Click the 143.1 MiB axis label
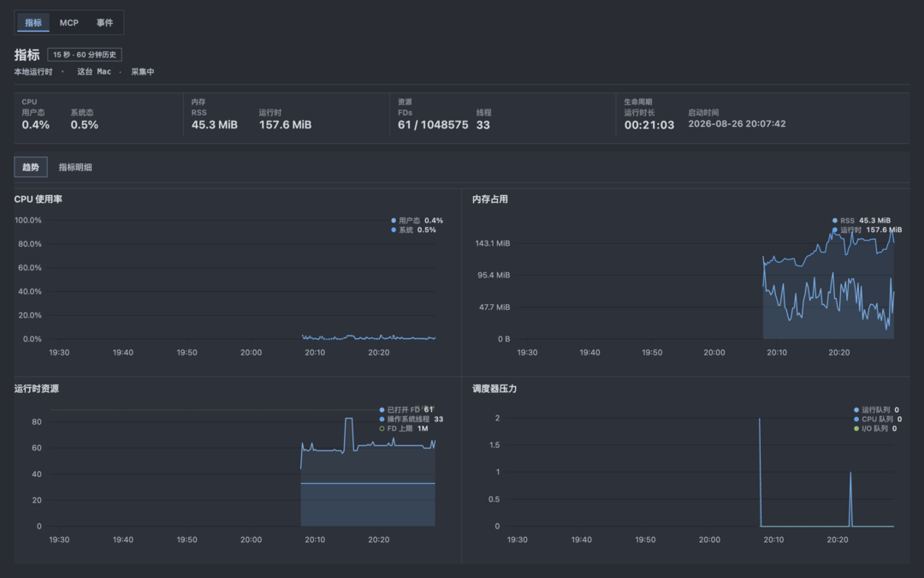Screen dimensions: 924x578 [493, 243]
